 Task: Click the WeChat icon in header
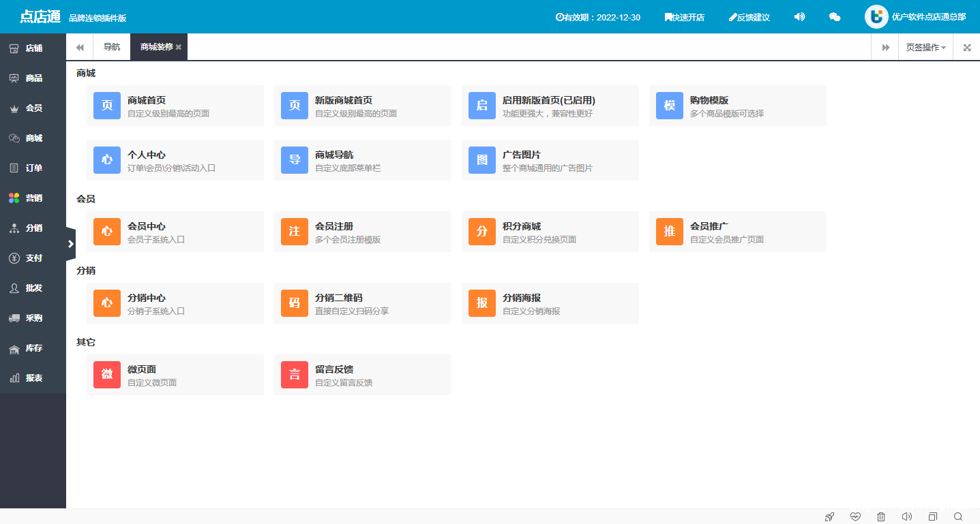[834, 17]
